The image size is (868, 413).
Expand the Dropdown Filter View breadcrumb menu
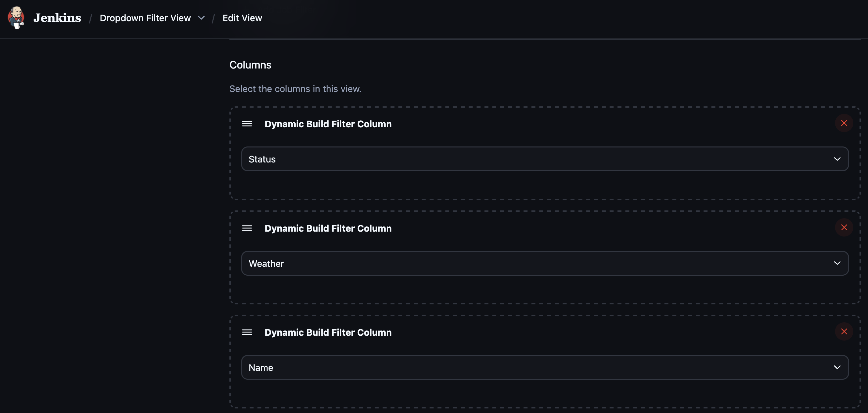point(201,18)
